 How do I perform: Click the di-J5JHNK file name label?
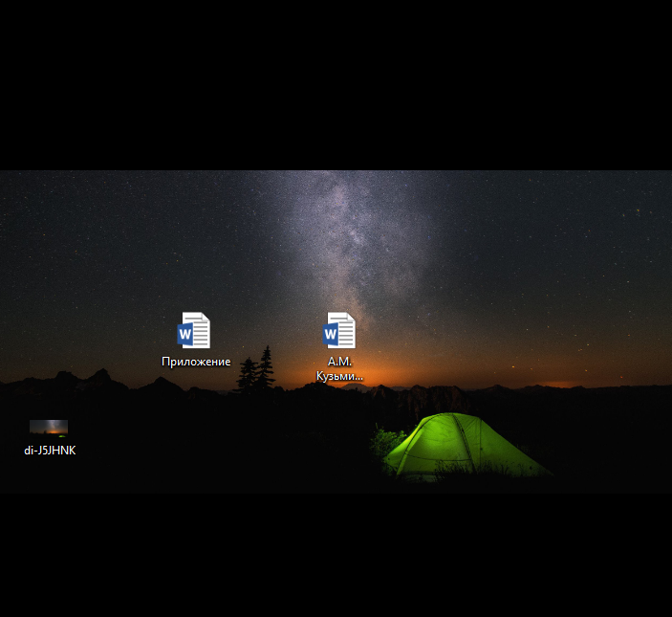[x=50, y=451]
